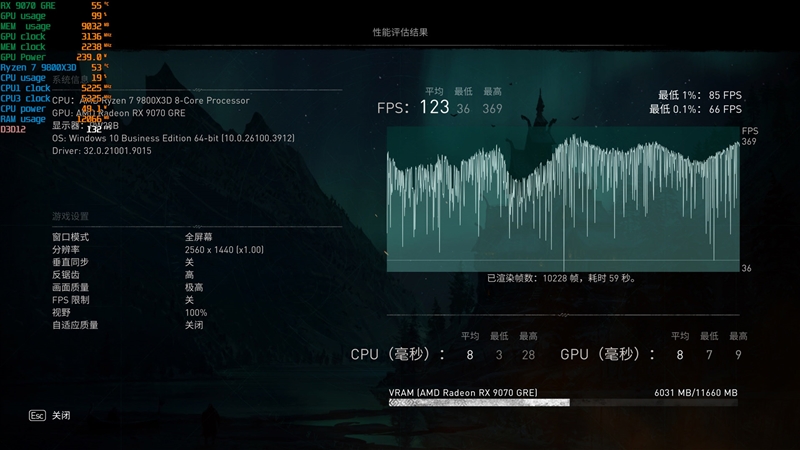Click the FPS line graph
Screen dimensions: 800x450
(563, 198)
